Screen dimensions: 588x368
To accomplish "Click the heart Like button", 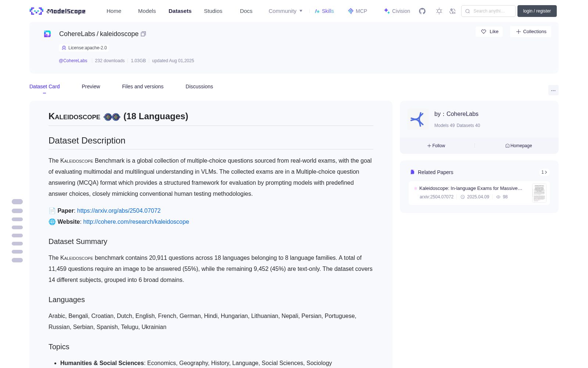I will [490, 32].
